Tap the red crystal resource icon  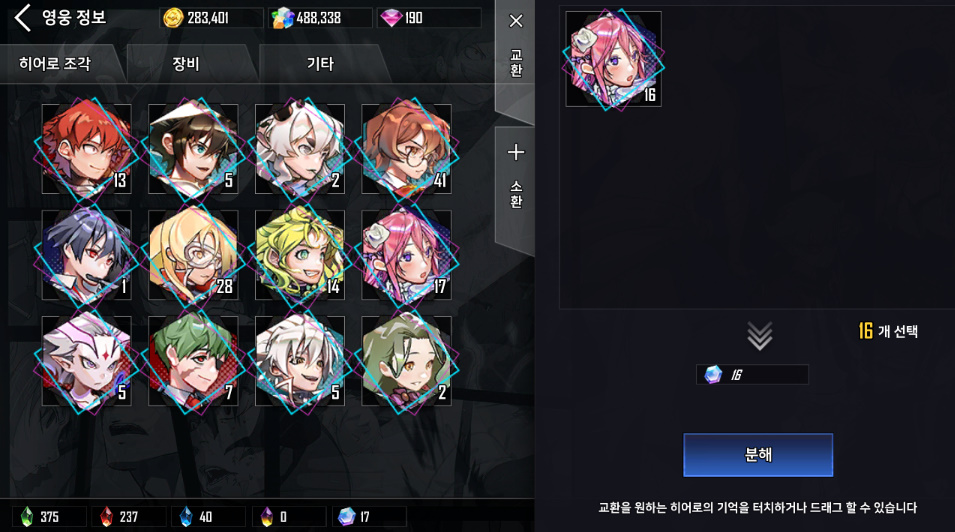pyautogui.click(x=106, y=517)
